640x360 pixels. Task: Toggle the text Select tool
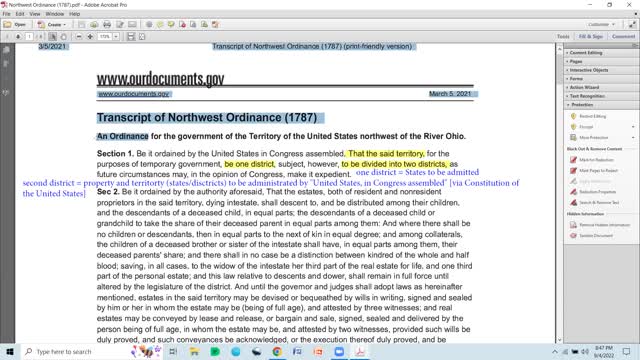(x=52, y=37)
